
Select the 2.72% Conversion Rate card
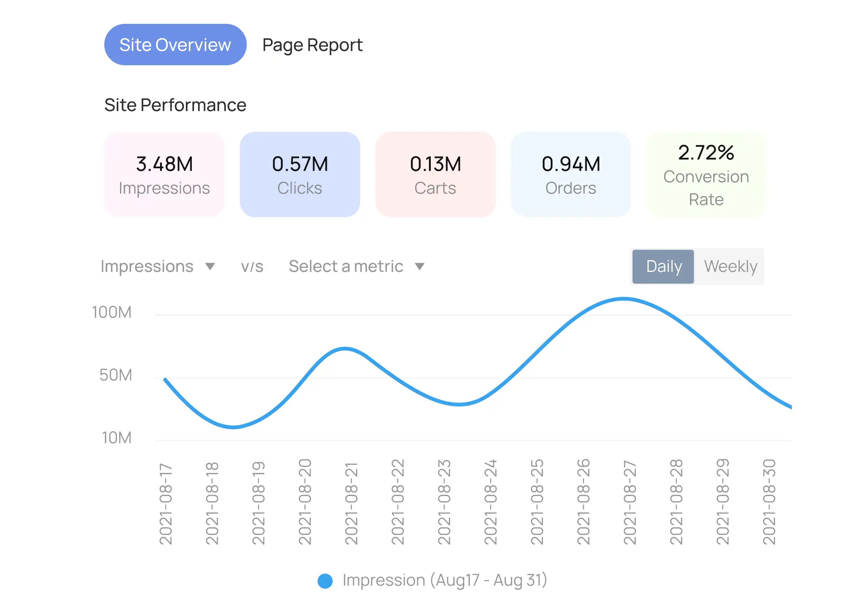[x=706, y=174]
